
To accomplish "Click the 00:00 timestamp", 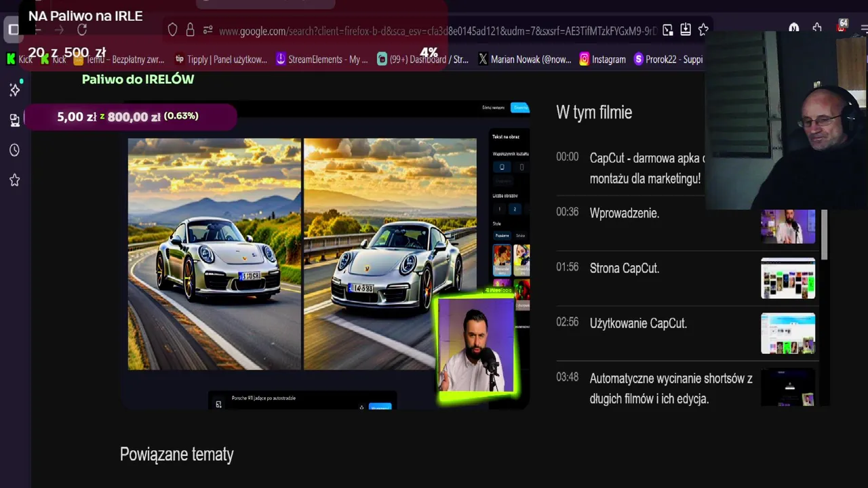I will [568, 157].
